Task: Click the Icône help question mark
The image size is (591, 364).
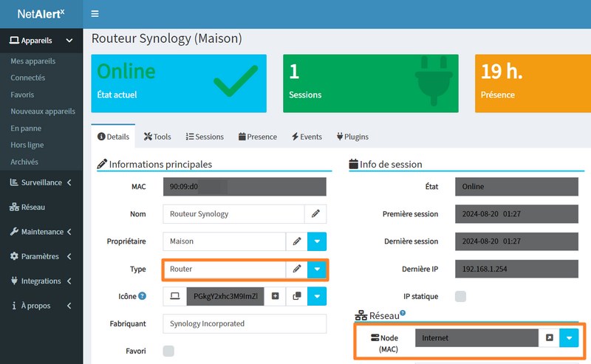Action: pos(142,296)
